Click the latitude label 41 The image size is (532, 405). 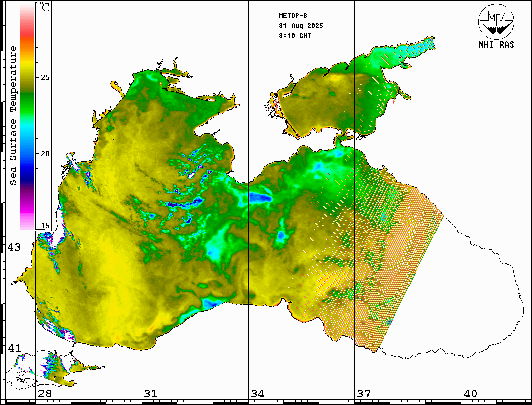[14, 348]
